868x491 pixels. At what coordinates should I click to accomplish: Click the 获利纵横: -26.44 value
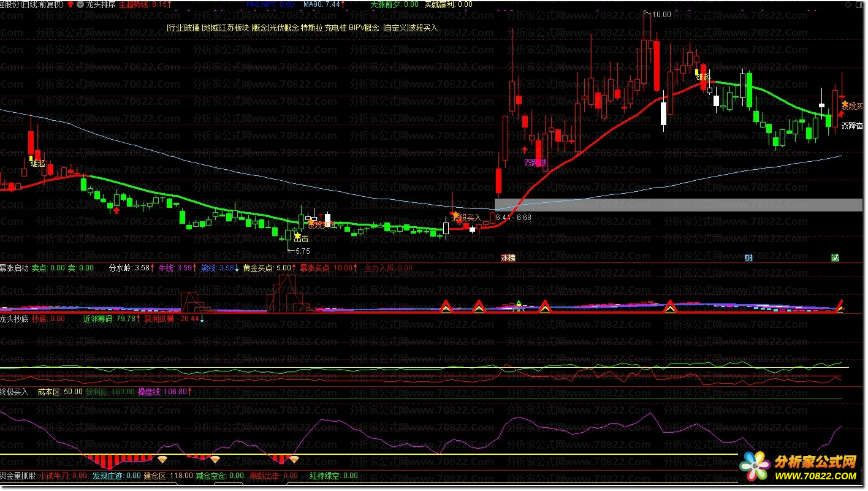pyautogui.click(x=173, y=319)
